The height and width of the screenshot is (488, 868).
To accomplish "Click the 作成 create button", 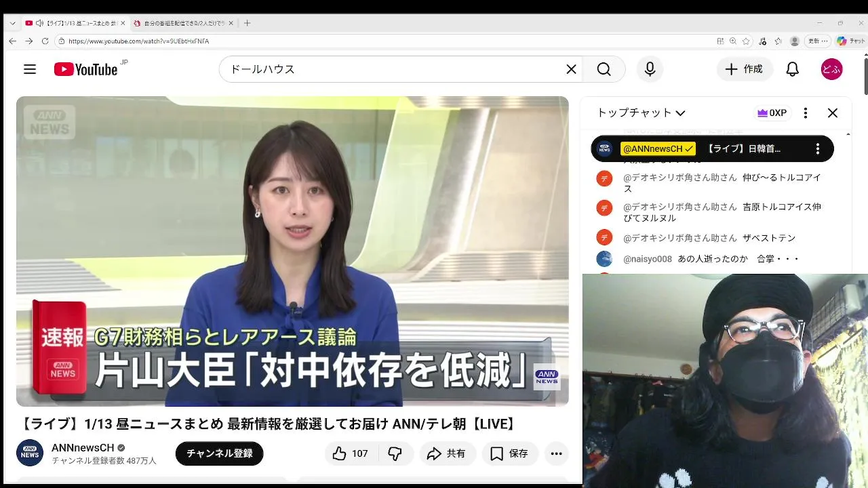I will [745, 69].
